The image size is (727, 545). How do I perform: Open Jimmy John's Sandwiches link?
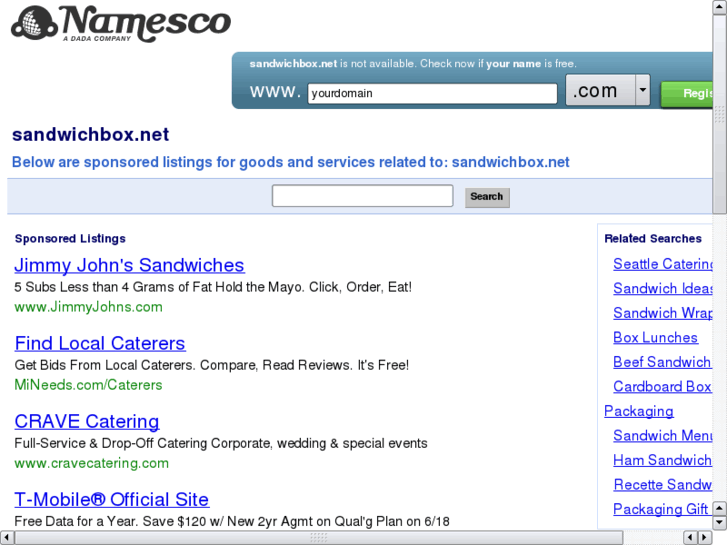point(129,265)
